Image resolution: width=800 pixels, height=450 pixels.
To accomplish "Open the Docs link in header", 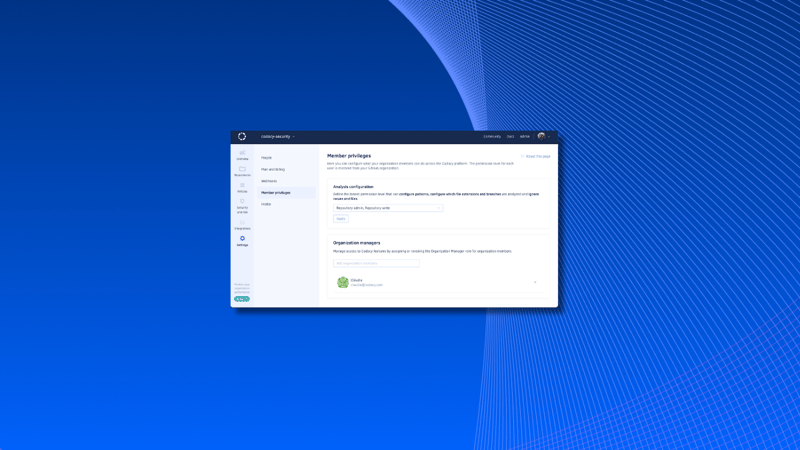I will click(x=510, y=137).
